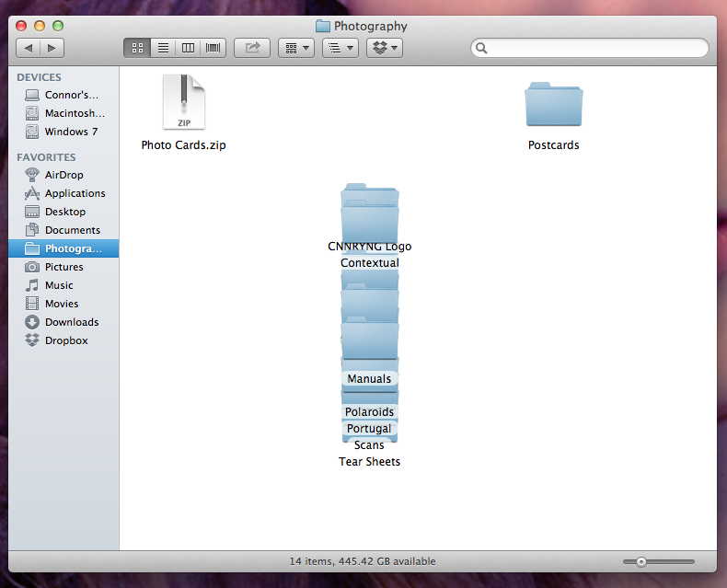Select the Scans folder label
The width and height of the screenshot is (727, 588).
coord(370,445)
